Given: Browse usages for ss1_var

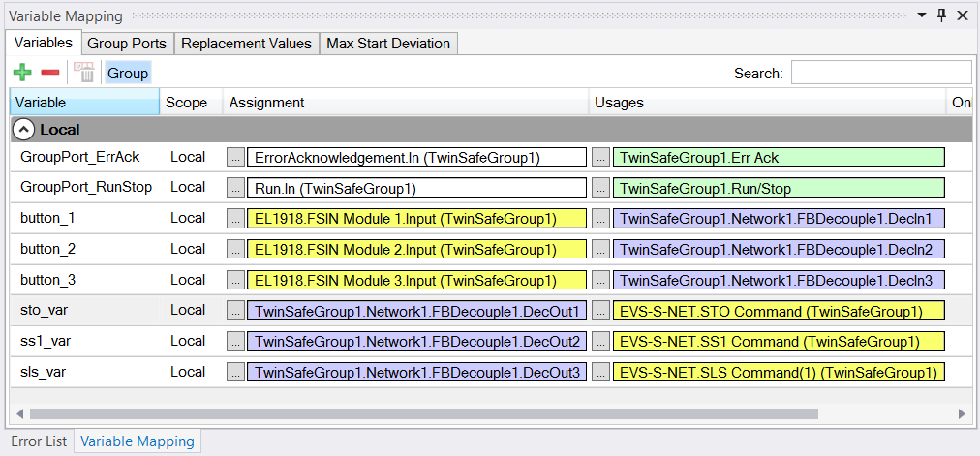Looking at the screenshot, I should [x=600, y=341].
